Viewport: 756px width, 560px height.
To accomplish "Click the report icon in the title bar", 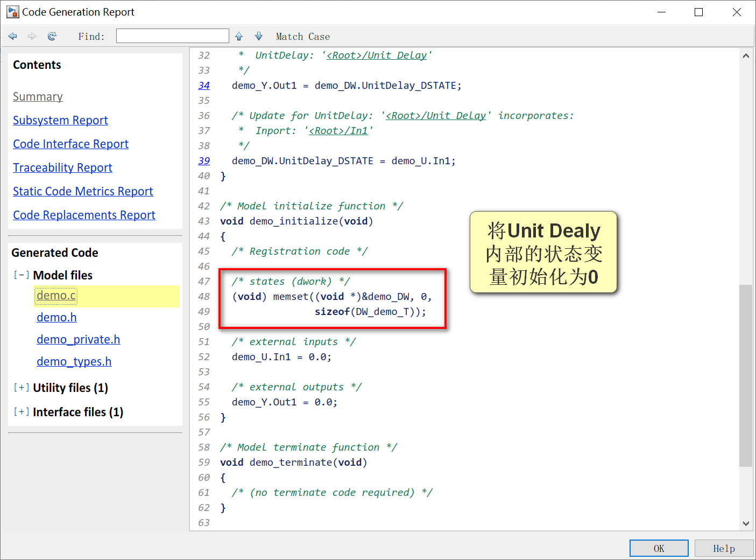I will (x=12, y=11).
